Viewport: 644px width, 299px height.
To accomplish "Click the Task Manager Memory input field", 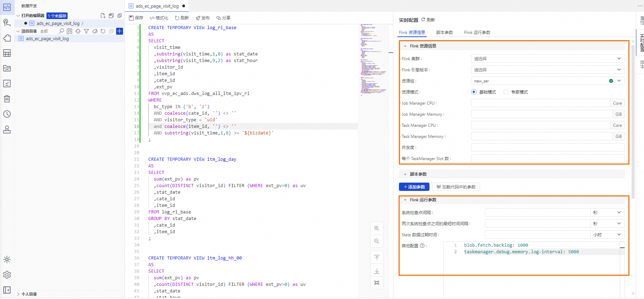I will pos(542,136).
